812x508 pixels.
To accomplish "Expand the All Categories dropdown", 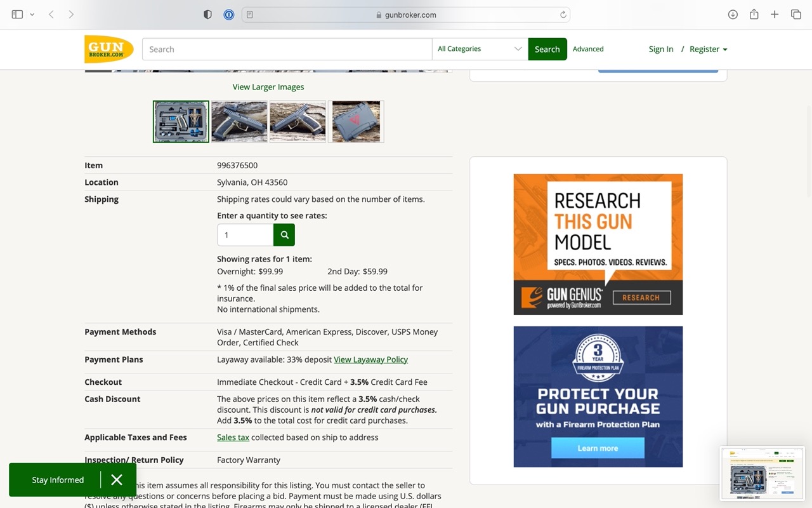I will (x=480, y=49).
